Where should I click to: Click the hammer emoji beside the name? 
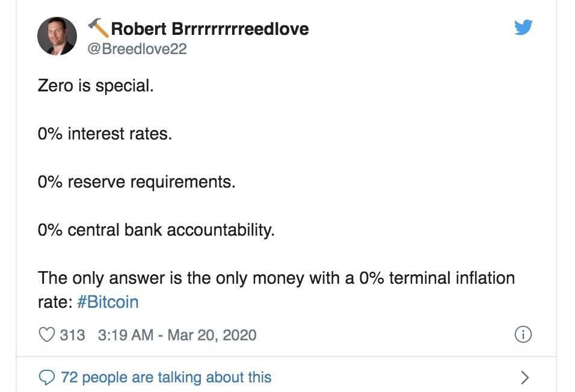point(97,26)
